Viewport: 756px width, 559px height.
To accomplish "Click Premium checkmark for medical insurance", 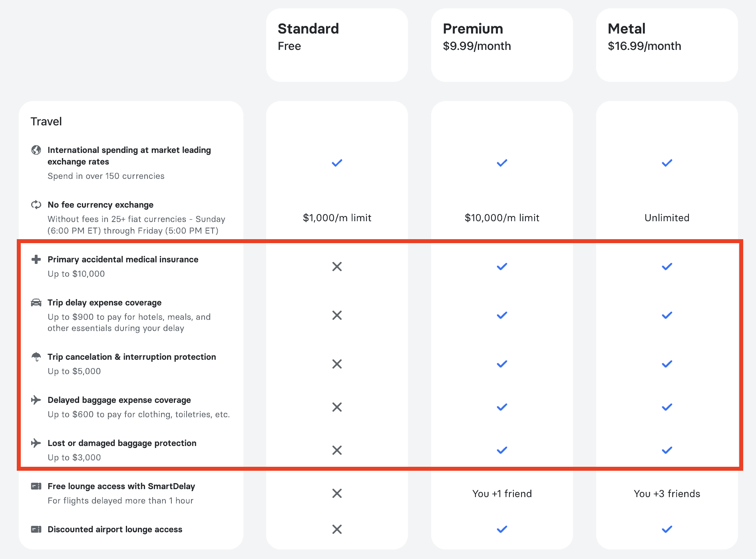I will (x=502, y=266).
